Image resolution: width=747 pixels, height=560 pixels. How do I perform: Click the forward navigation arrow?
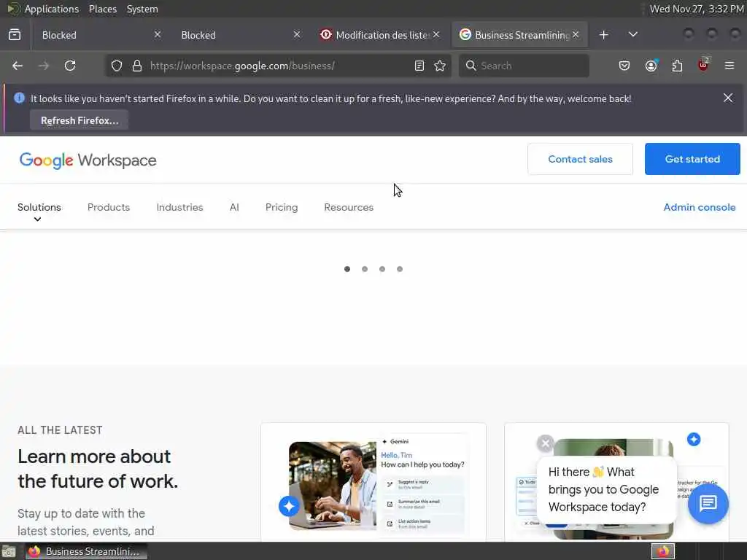[44, 66]
